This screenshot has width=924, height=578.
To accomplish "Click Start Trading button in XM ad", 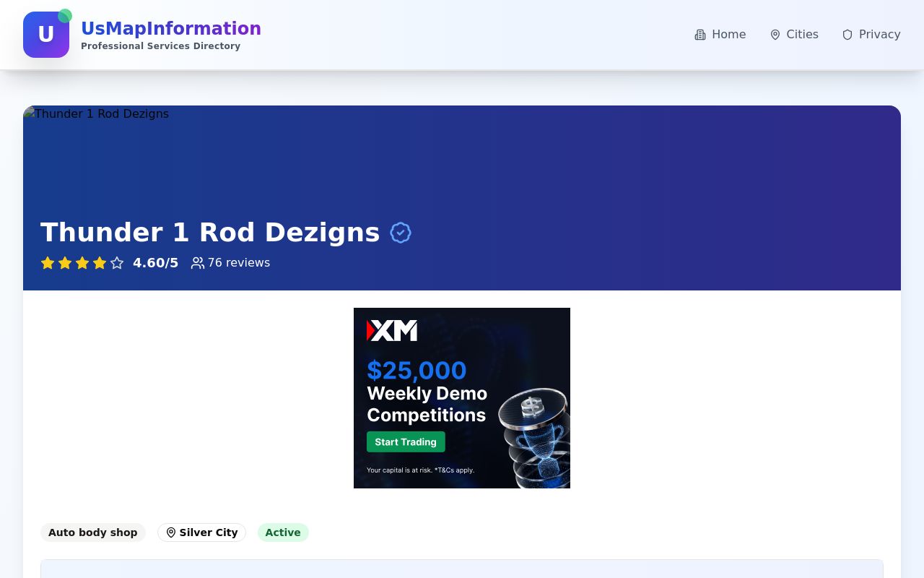I will click(406, 442).
